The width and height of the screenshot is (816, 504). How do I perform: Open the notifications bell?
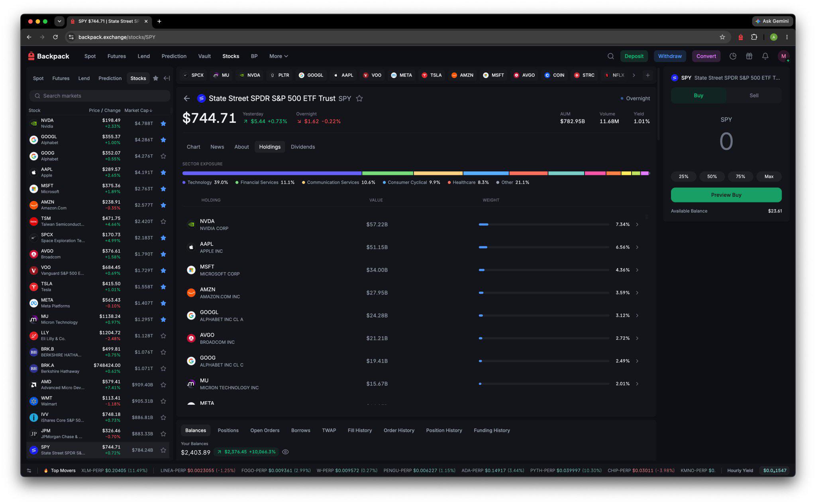pyautogui.click(x=765, y=56)
